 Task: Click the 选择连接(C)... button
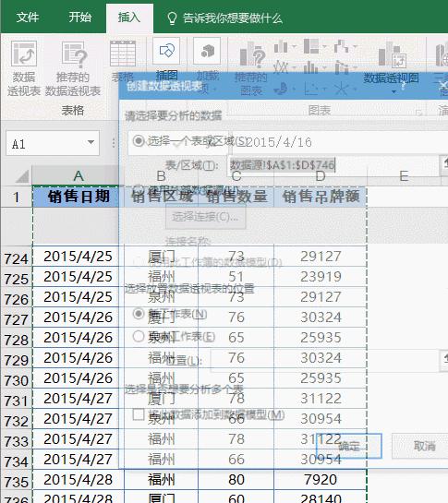coord(206,217)
